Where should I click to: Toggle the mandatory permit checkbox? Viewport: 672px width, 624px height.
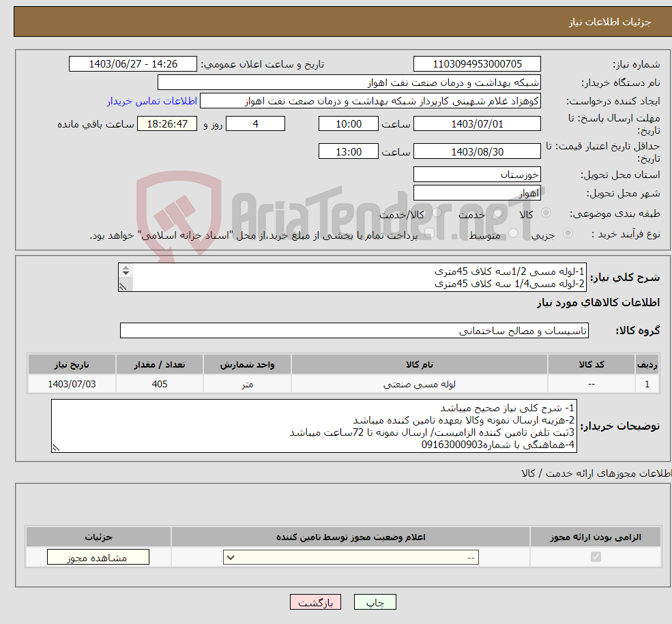(596, 556)
